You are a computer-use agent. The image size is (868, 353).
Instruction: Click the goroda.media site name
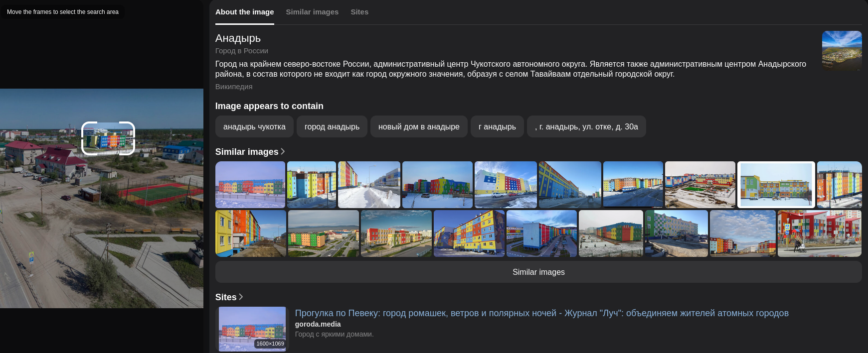(318, 324)
